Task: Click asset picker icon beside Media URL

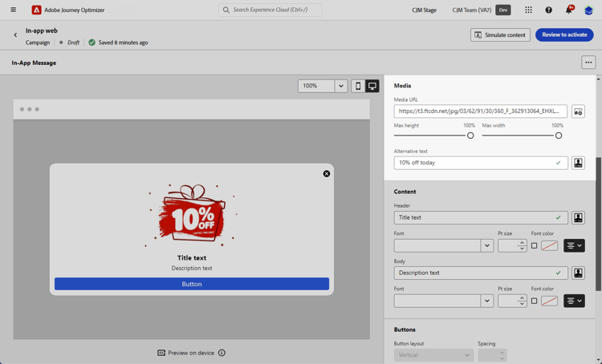Action: [578, 111]
